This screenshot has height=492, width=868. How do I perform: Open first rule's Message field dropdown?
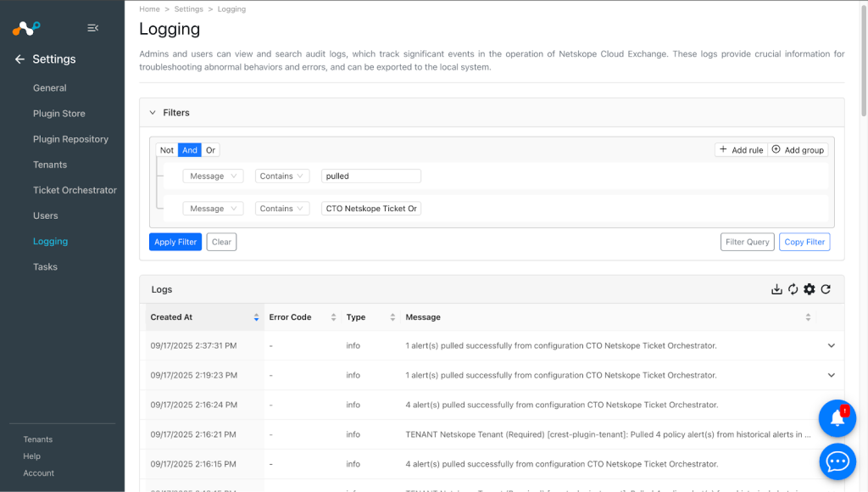pos(213,176)
